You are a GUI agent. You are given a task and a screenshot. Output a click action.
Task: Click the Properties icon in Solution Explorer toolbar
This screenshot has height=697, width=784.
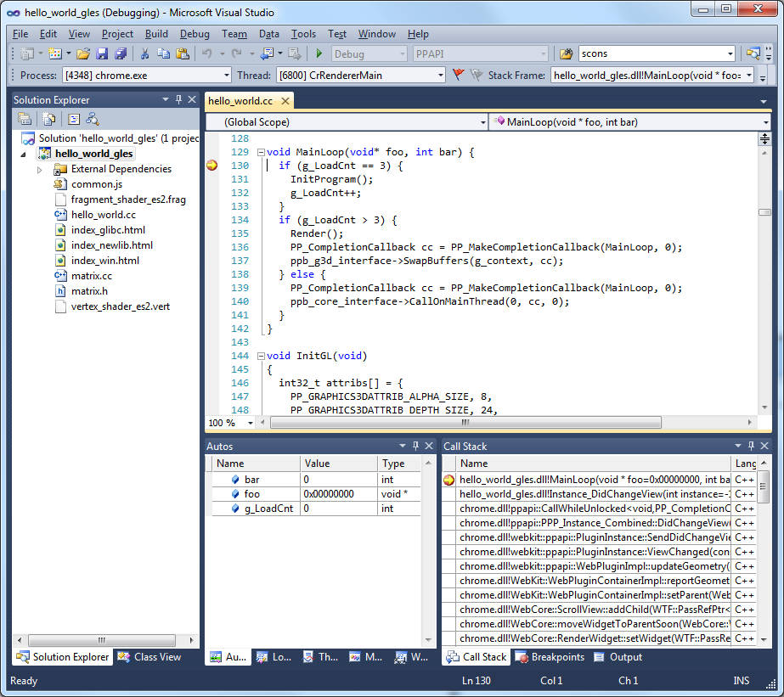coord(25,119)
